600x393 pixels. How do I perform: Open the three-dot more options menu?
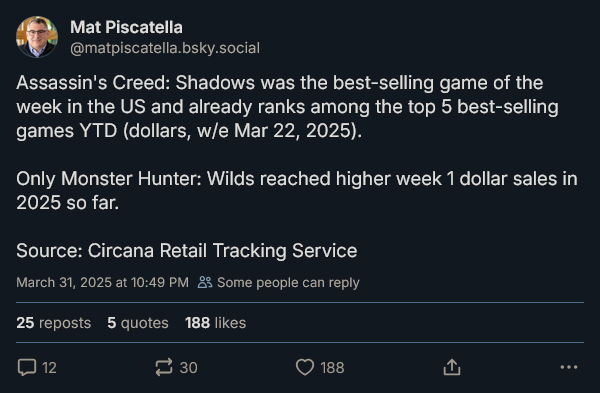[569, 367]
